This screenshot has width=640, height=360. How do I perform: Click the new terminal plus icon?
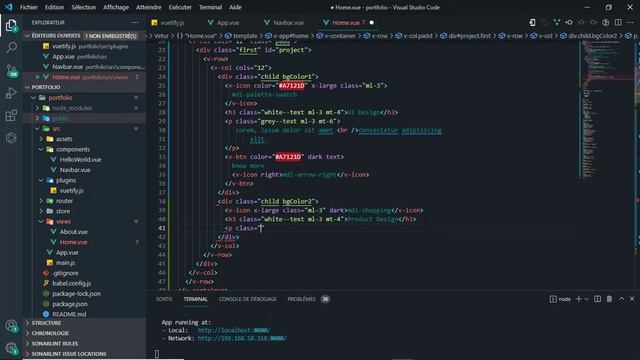(x=578, y=299)
